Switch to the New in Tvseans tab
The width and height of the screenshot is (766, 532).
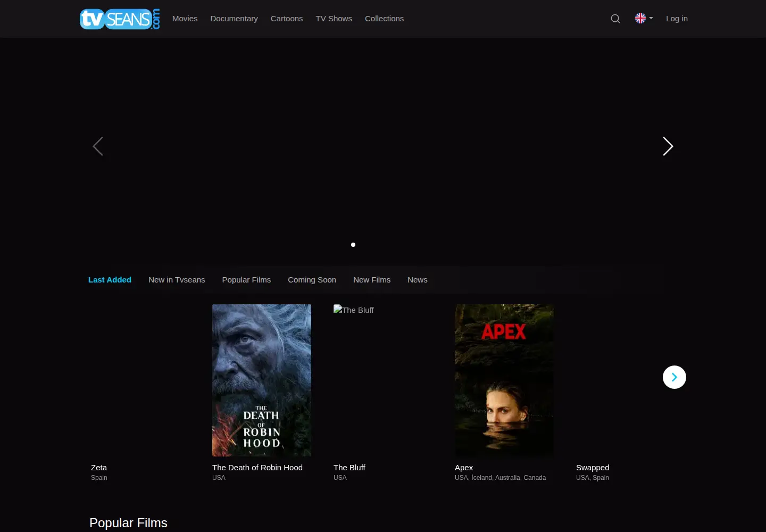click(177, 280)
